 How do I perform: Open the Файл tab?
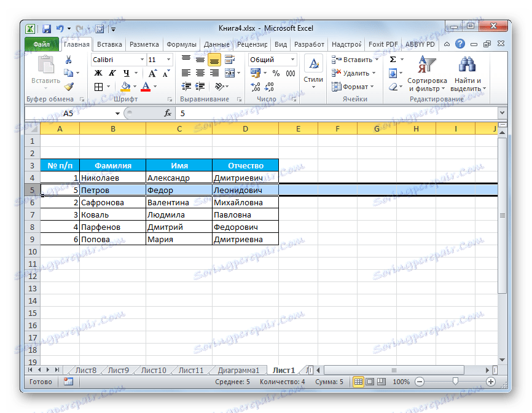click(x=42, y=44)
